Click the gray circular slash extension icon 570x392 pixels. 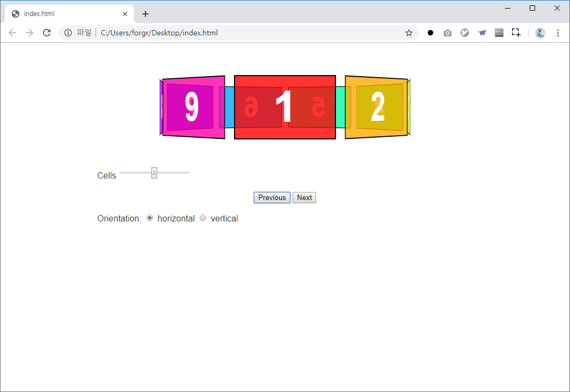pos(465,33)
